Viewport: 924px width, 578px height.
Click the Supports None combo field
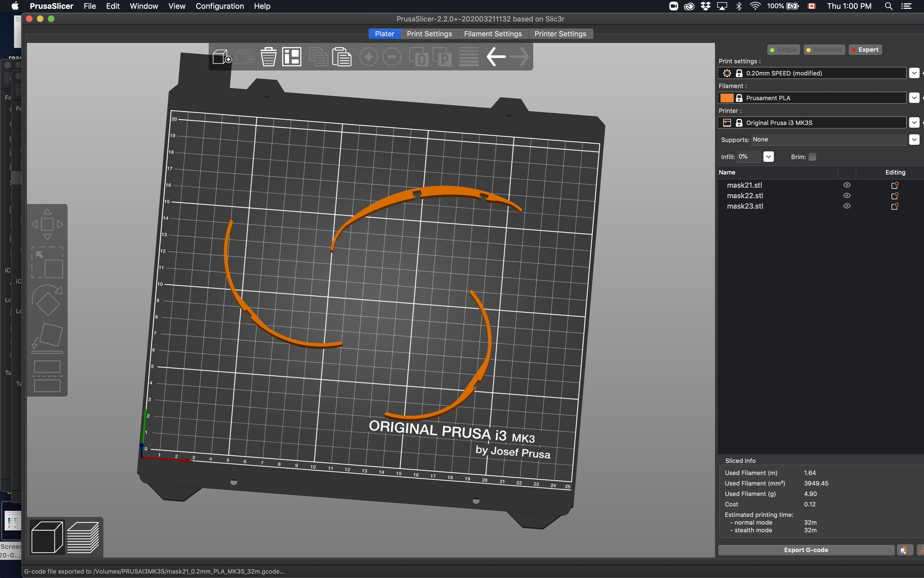[x=829, y=140]
